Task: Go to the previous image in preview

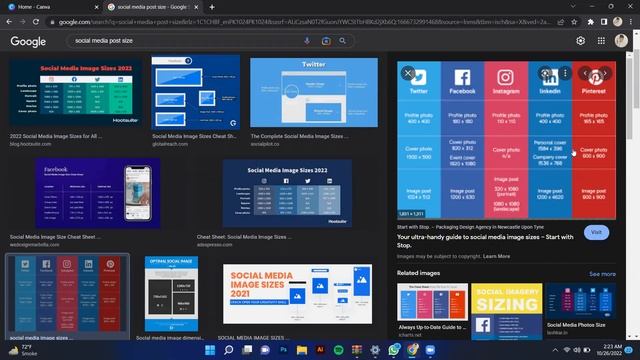Action: pyautogui.click(x=584, y=73)
